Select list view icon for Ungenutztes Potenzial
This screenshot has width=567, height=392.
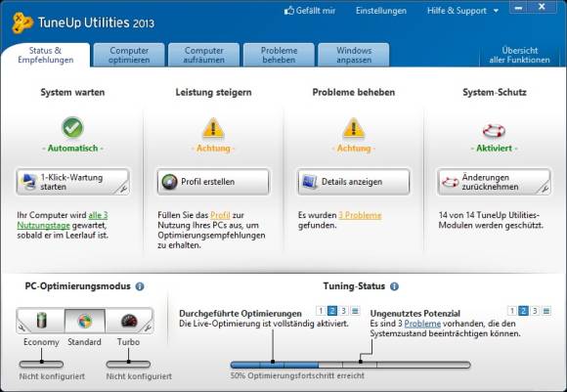click(546, 311)
